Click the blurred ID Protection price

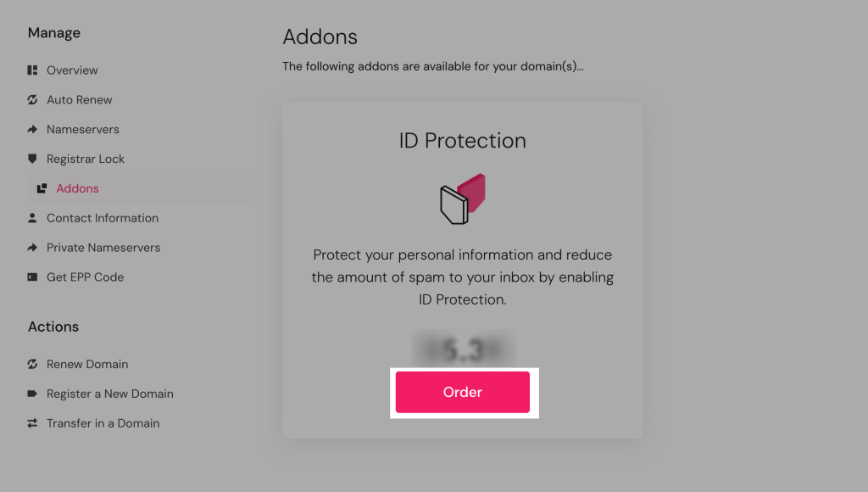coord(464,347)
